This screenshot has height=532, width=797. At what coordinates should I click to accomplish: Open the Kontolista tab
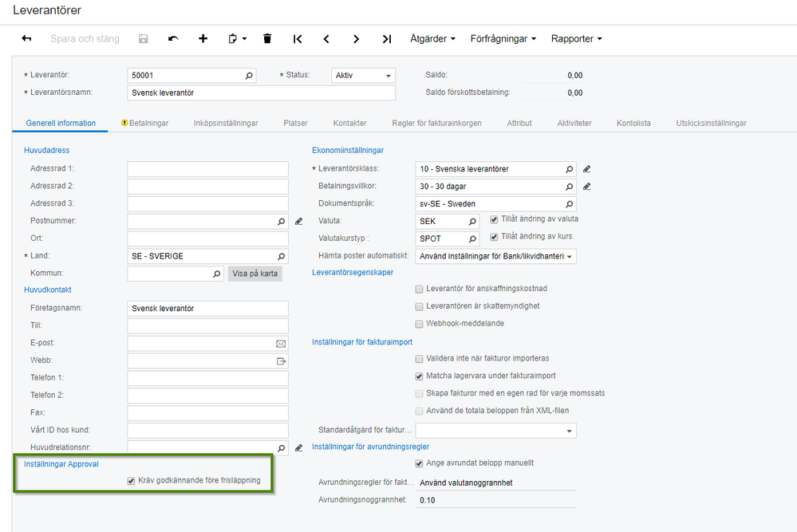(x=633, y=123)
